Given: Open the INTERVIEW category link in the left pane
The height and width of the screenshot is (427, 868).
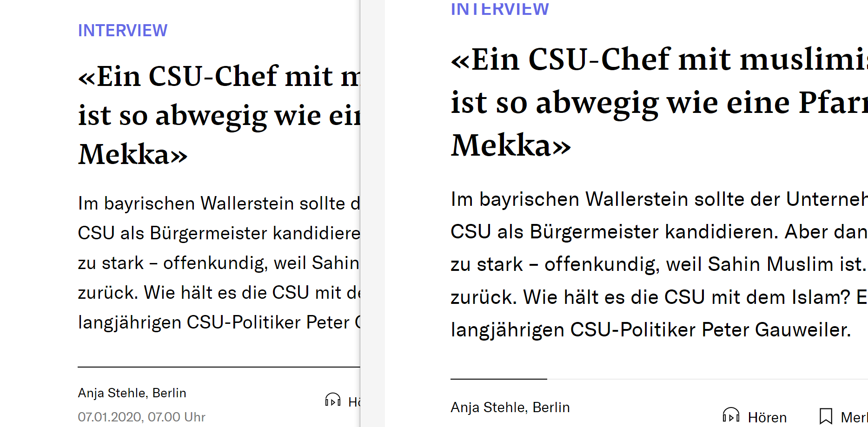Looking at the screenshot, I should [123, 31].
